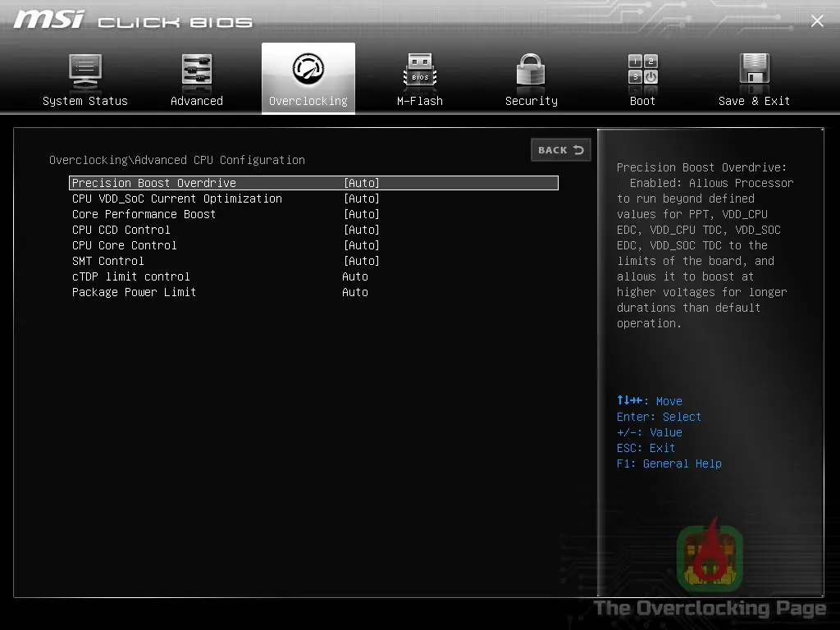
Task: Select the CPU Core Control setting
Action: click(313, 244)
